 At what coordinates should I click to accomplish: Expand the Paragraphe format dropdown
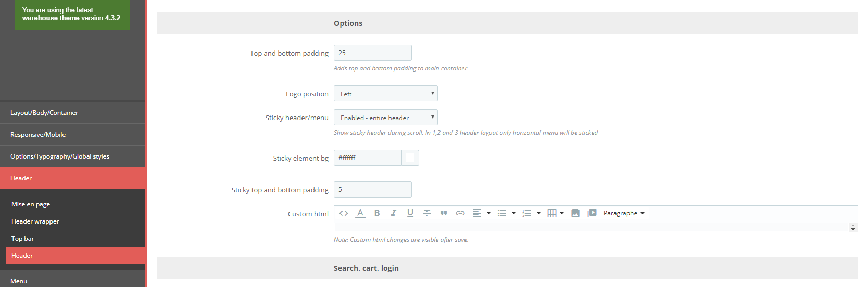click(624, 213)
